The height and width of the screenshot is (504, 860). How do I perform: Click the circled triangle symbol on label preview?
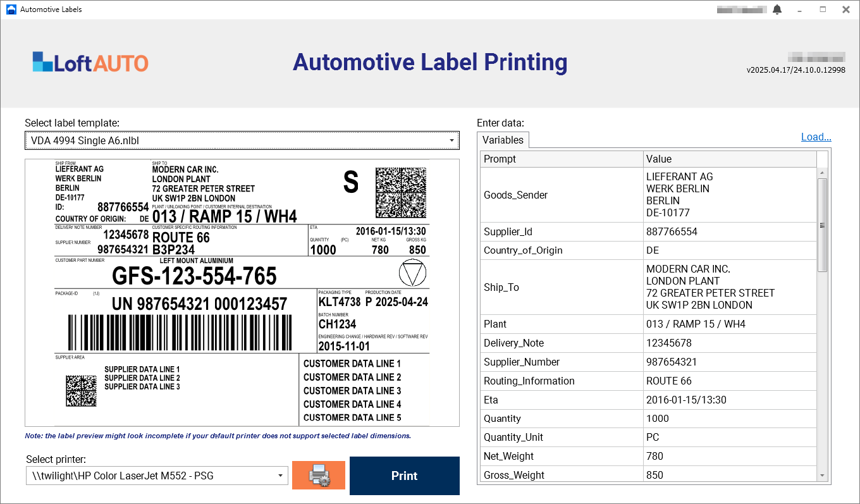(413, 273)
